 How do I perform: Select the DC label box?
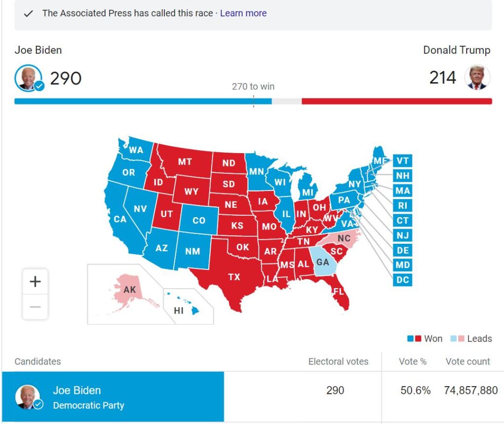[402, 280]
